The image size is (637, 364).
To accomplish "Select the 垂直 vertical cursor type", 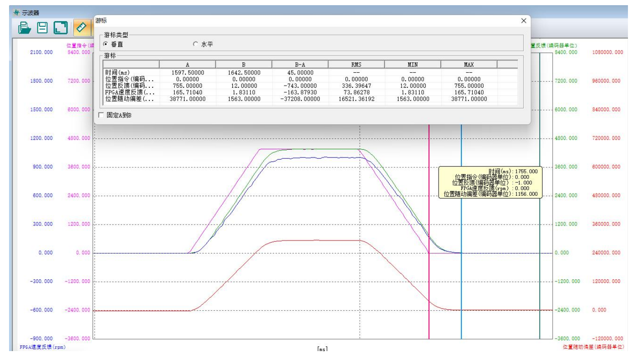I will [x=106, y=44].
